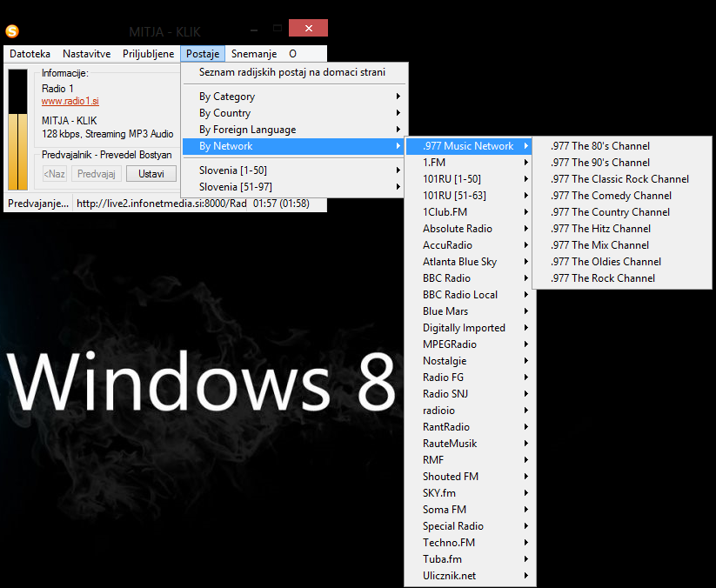Screen dimensions: 716x588
Task: Click the 01:57 (01:58) playback time
Action: [281, 204]
